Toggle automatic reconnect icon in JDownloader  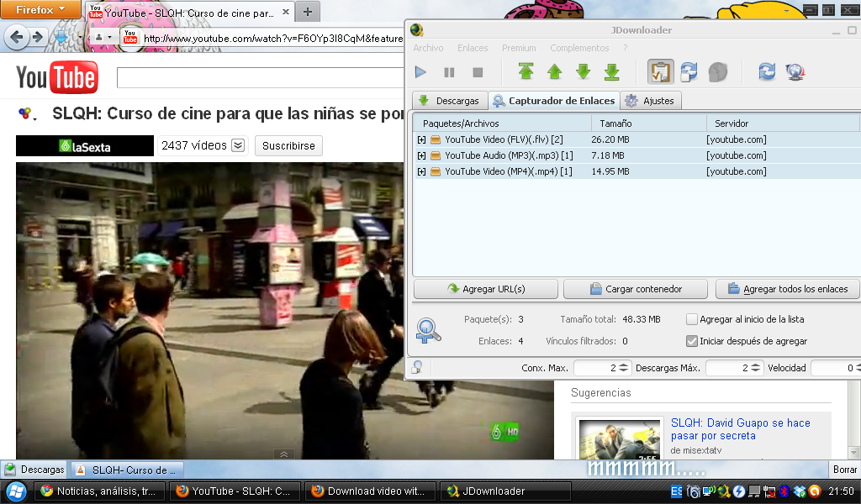(689, 72)
